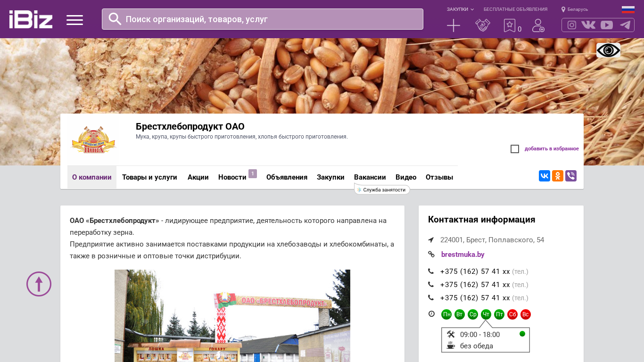Click the 09:00 - 18:00 working hours
The height and width of the screenshot is (362, 644).
(x=480, y=335)
